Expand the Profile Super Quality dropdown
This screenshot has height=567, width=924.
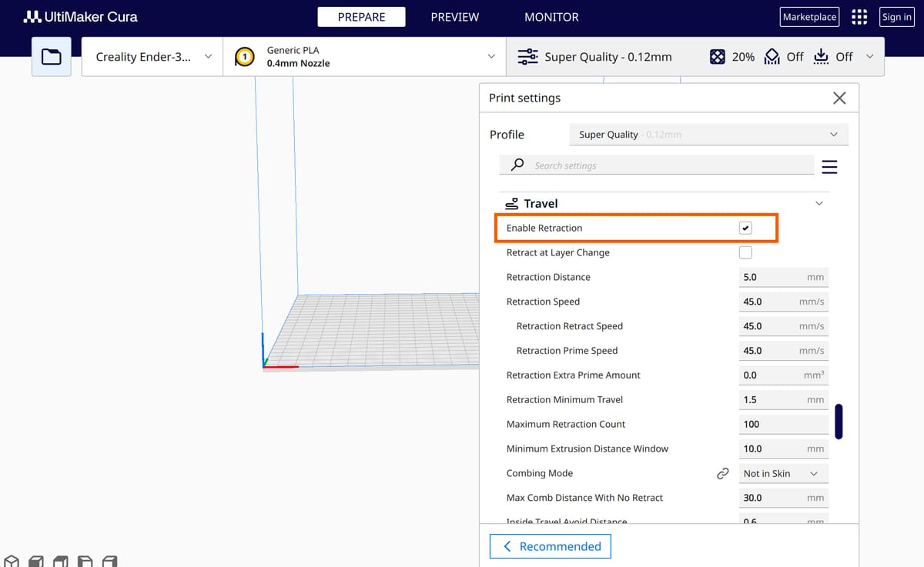[708, 135]
